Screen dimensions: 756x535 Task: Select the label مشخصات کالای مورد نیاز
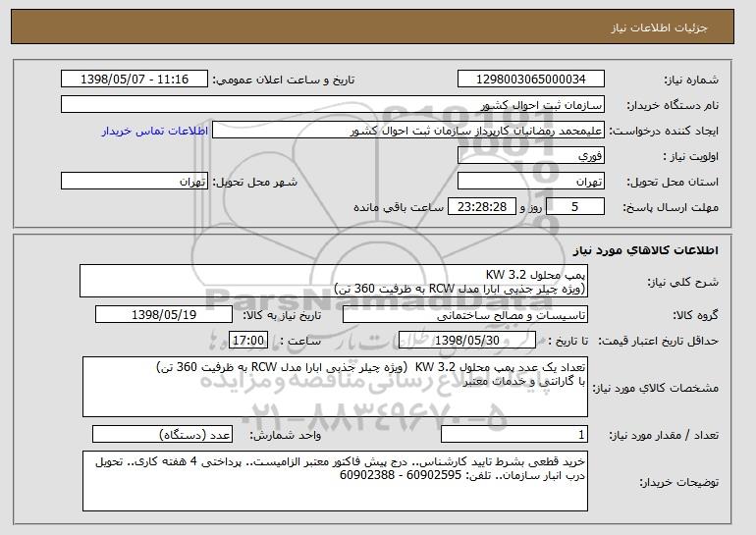point(655,388)
